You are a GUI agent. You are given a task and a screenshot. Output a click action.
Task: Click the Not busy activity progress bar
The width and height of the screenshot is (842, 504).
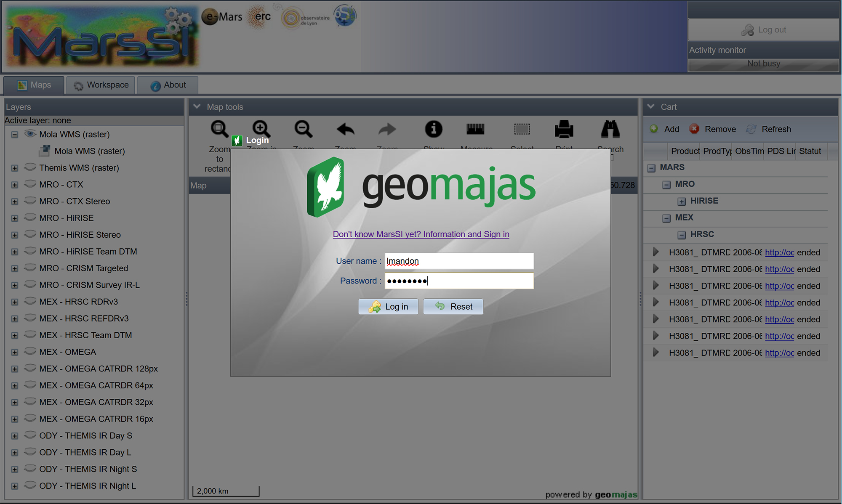(763, 64)
